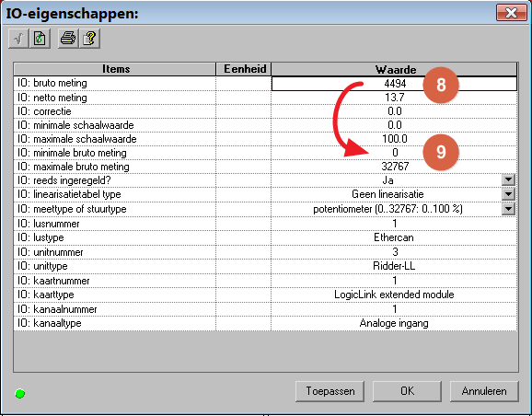
Task: Click the Items column header
Action: [115, 69]
